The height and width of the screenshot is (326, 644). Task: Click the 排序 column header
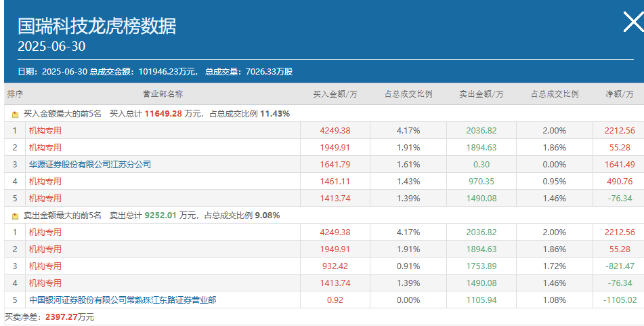(x=15, y=94)
